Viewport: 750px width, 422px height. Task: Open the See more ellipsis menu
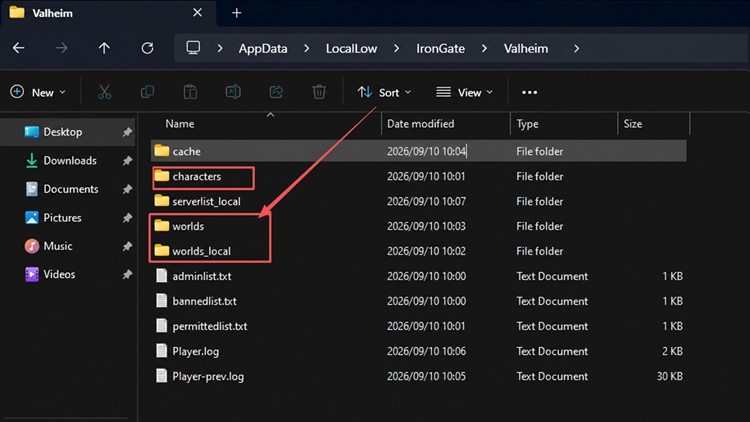(529, 92)
